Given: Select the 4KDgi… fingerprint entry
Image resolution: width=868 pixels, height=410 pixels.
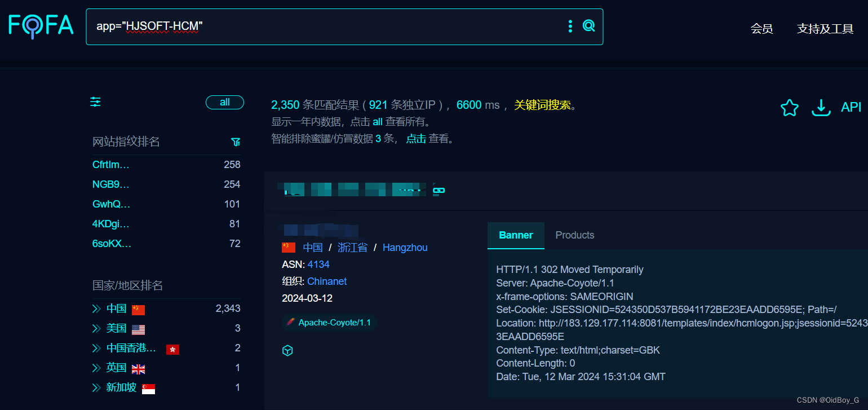Looking at the screenshot, I should [x=111, y=224].
